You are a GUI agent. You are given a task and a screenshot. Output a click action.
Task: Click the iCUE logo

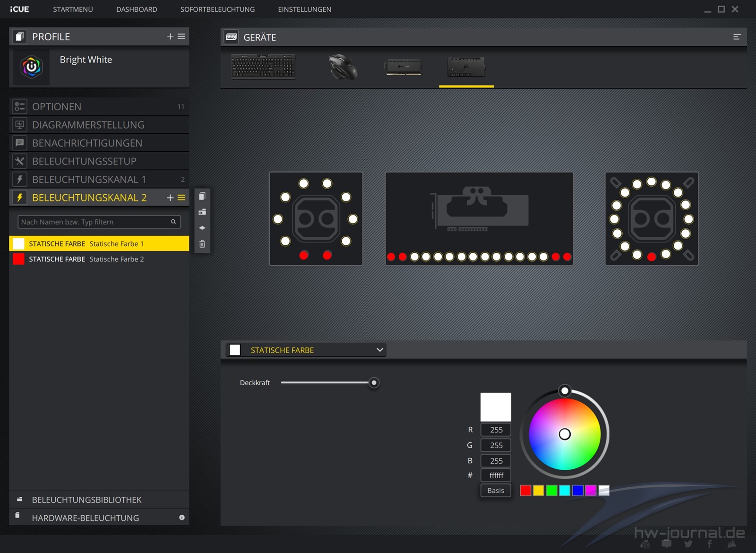[x=19, y=9]
